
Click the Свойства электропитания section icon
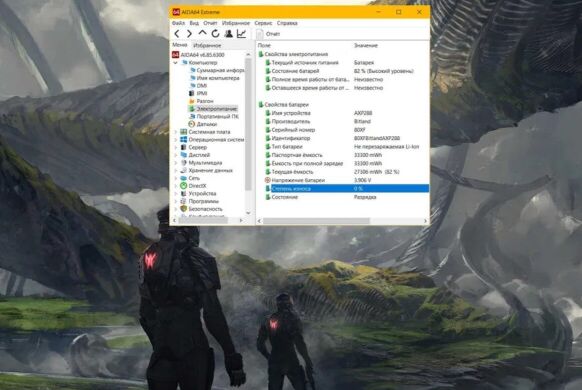coord(261,54)
